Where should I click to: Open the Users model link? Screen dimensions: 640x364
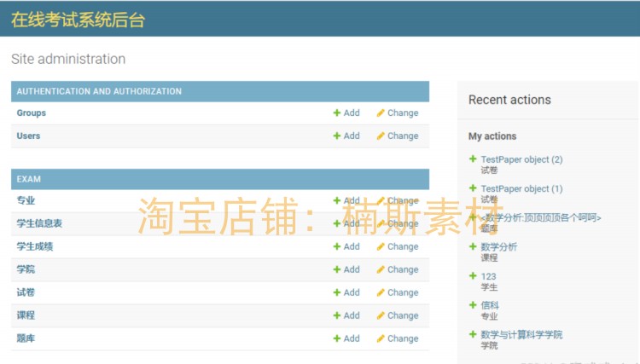[28, 136]
